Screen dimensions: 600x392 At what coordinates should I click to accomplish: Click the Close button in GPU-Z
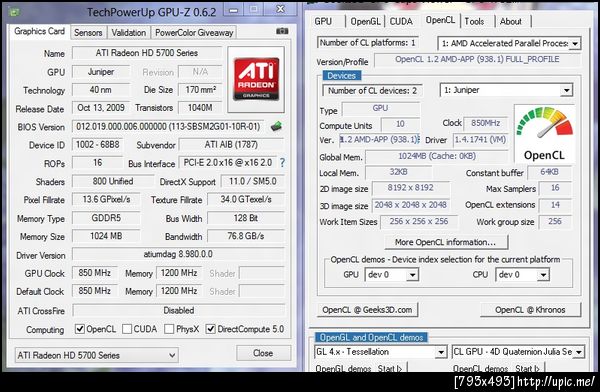coord(263,353)
